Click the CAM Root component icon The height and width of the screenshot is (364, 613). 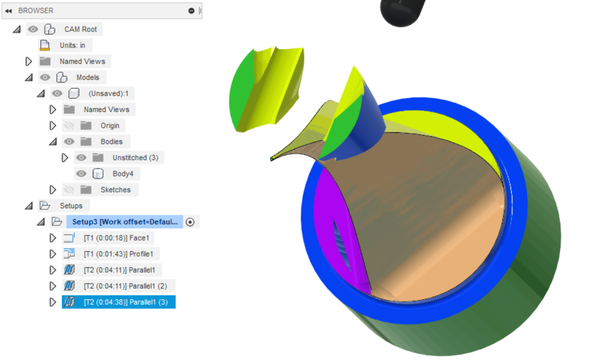tap(50, 29)
